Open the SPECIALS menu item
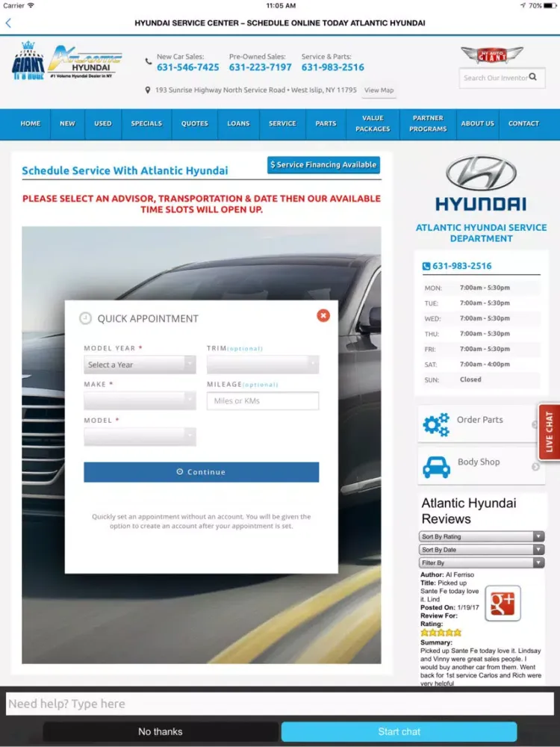This screenshot has width=560, height=747. [146, 123]
